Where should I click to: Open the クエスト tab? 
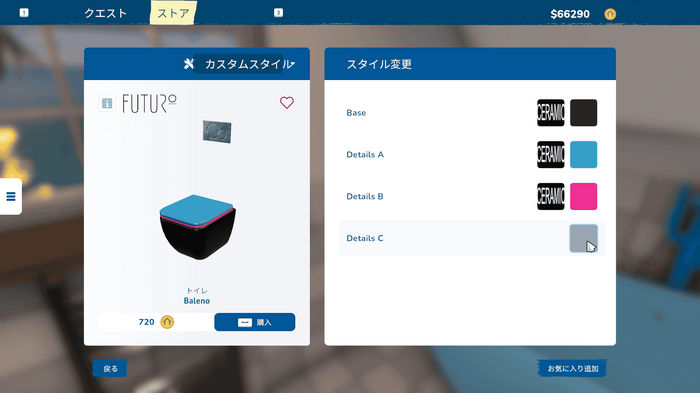tap(105, 13)
